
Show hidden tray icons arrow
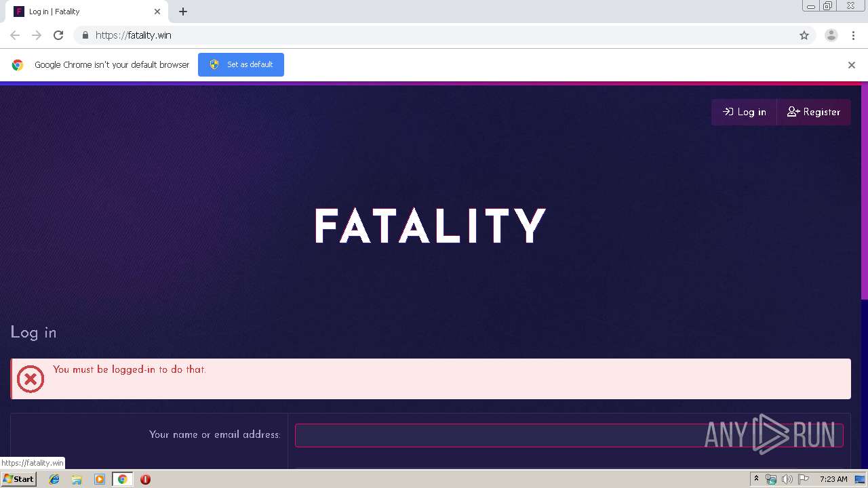pos(756,479)
